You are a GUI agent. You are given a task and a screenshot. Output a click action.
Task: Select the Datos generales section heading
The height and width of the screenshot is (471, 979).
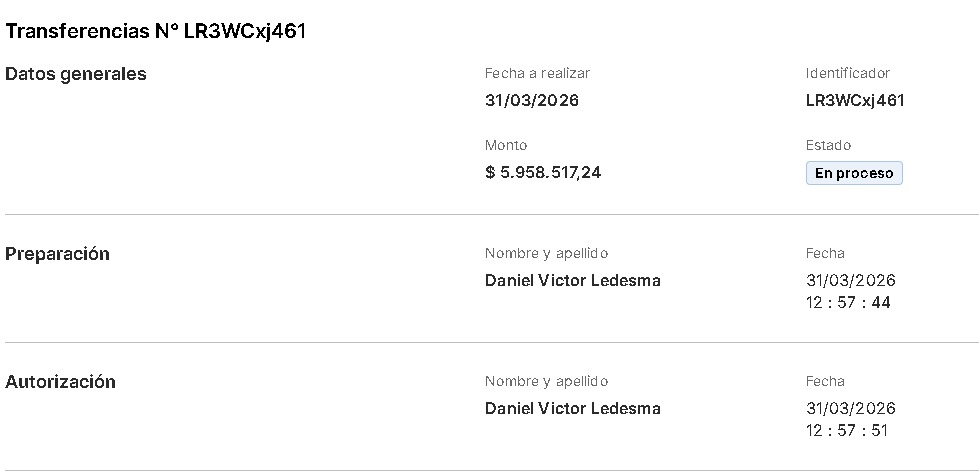[76, 74]
